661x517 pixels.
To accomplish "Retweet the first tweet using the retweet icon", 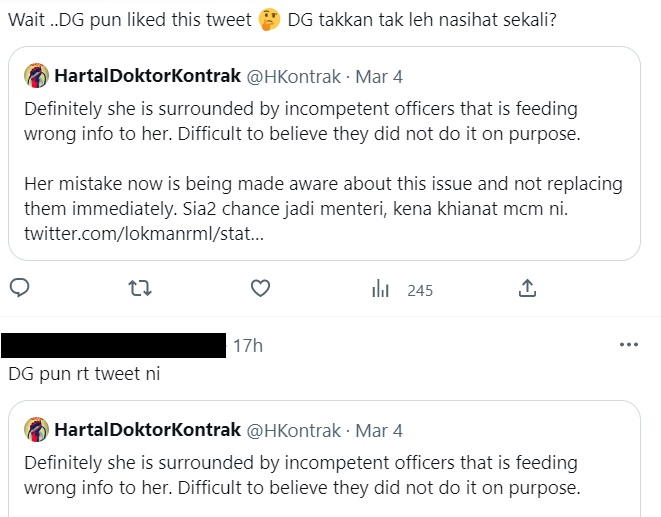I will [x=139, y=289].
